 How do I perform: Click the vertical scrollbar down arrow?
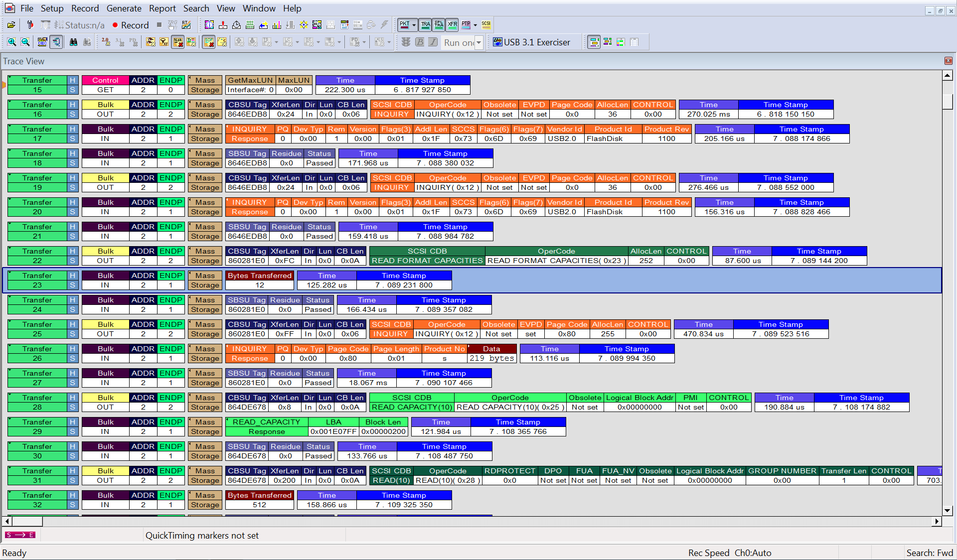point(948,511)
